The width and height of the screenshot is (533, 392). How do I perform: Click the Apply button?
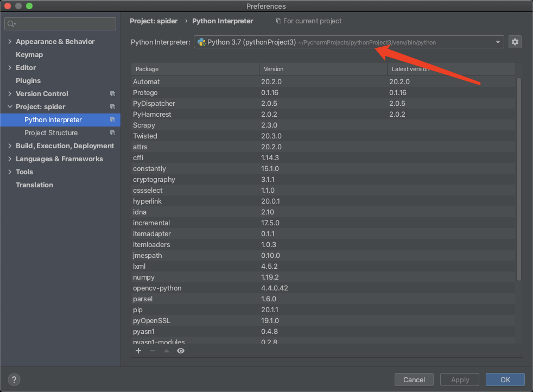(460, 380)
